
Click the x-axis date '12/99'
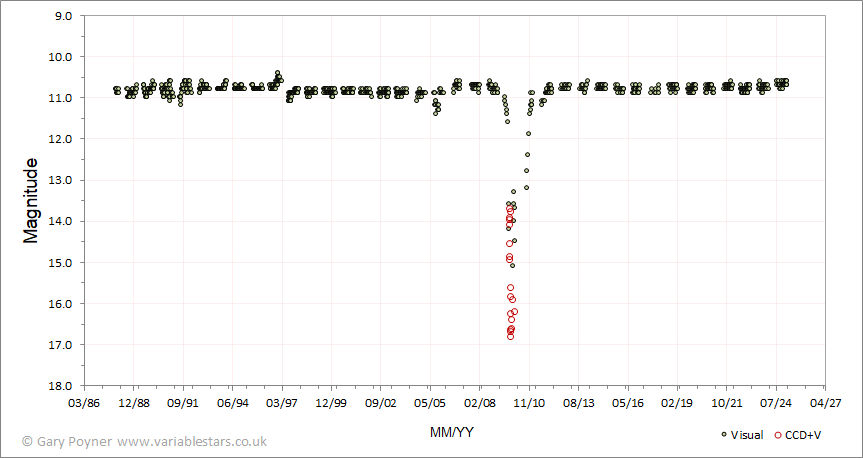click(x=331, y=404)
